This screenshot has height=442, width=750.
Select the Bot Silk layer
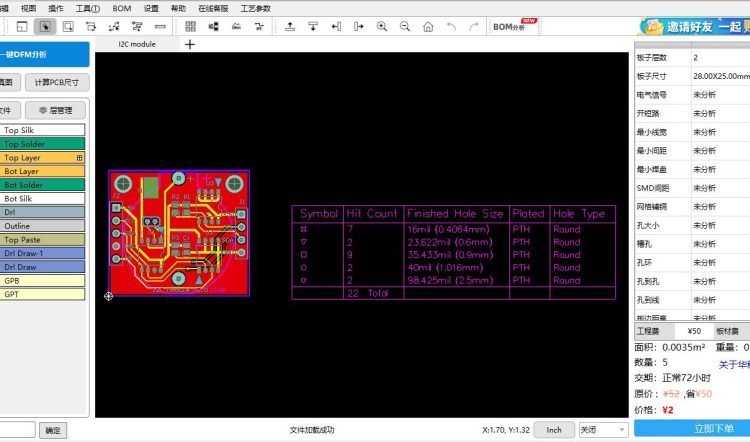(43, 199)
